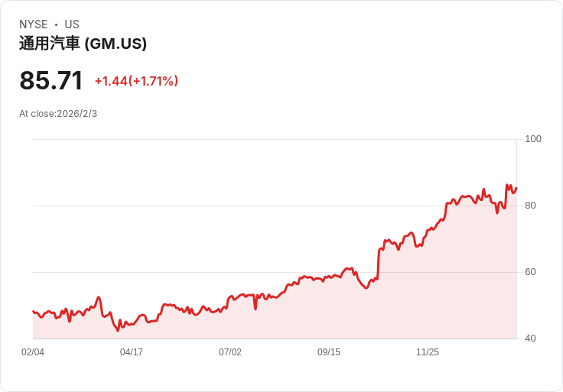Viewport: 563px width, 392px height.
Task: Click the NYSE exchange label
Action: [34, 24]
